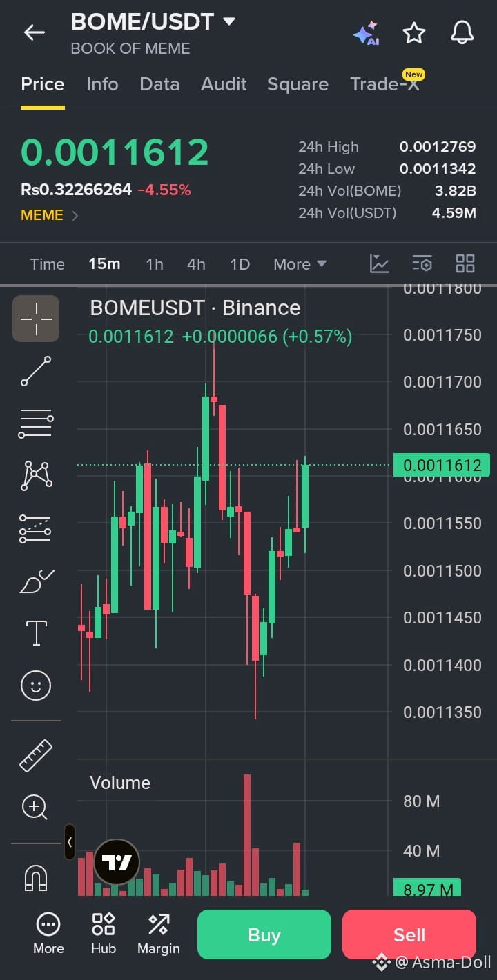Collapse the drawing toolbar with side arrow

[70, 842]
